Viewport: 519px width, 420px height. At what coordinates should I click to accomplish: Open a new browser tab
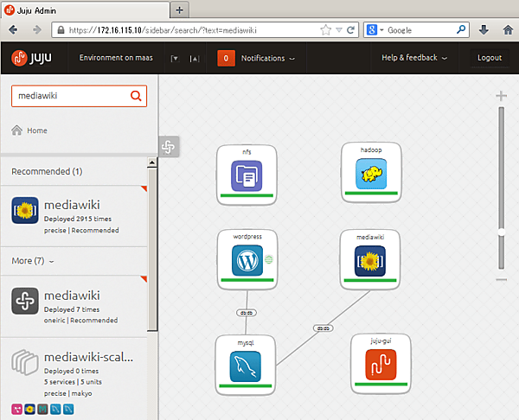click(x=179, y=10)
